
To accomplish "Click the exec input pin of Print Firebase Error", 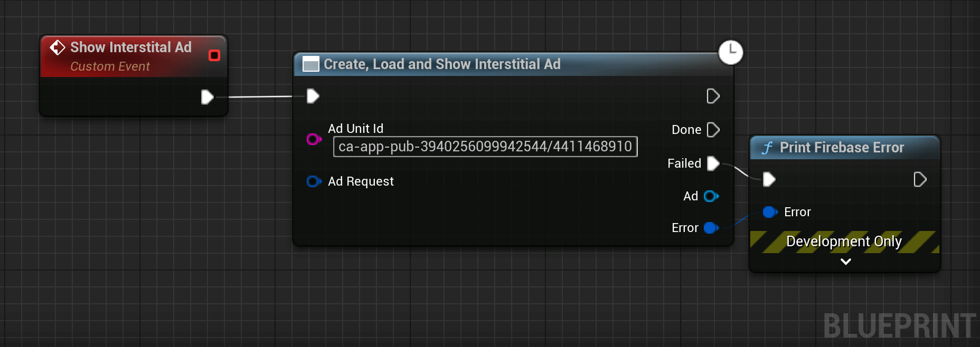I will click(x=769, y=180).
